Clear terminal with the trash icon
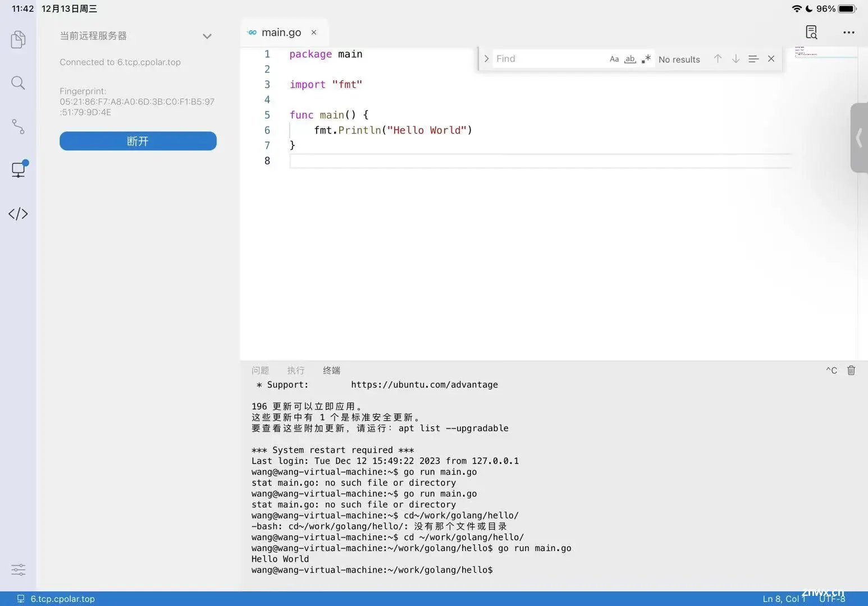This screenshot has height=606, width=868. pyautogui.click(x=851, y=370)
